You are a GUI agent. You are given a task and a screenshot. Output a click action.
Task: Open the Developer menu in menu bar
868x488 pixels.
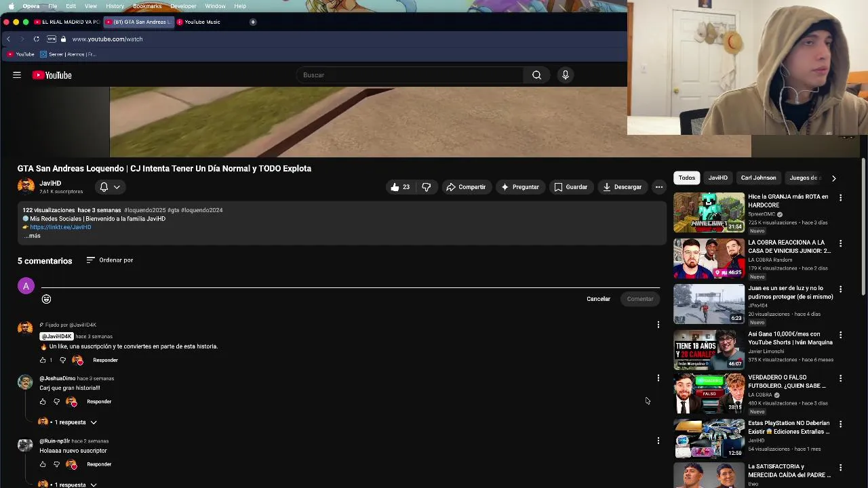[183, 6]
